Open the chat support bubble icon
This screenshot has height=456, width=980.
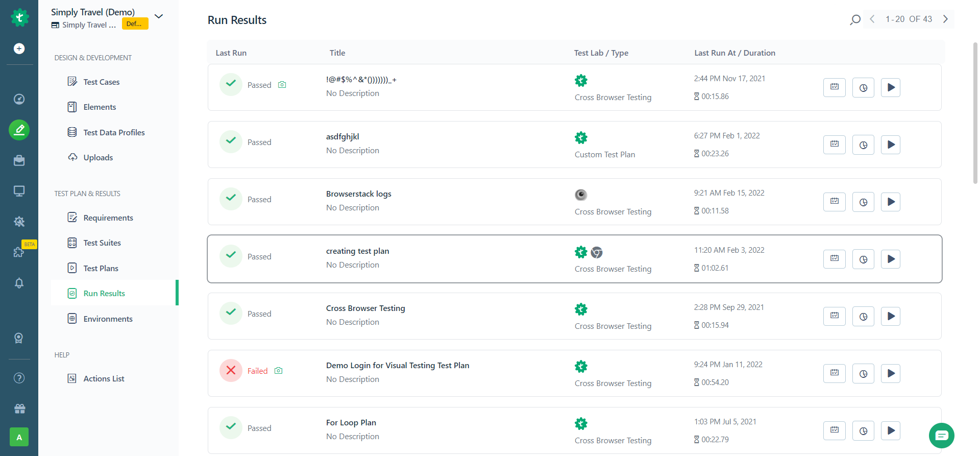pyautogui.click(x=942, y=436)
